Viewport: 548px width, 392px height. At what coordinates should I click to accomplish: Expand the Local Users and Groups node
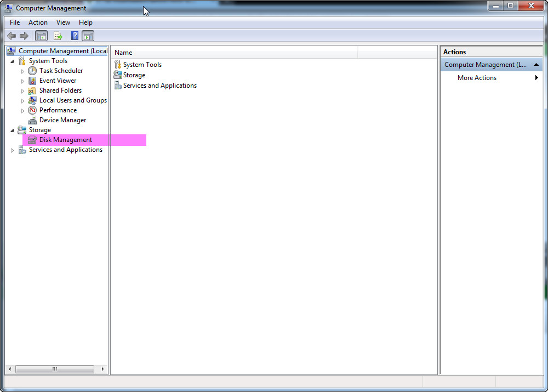pos(23,101)
